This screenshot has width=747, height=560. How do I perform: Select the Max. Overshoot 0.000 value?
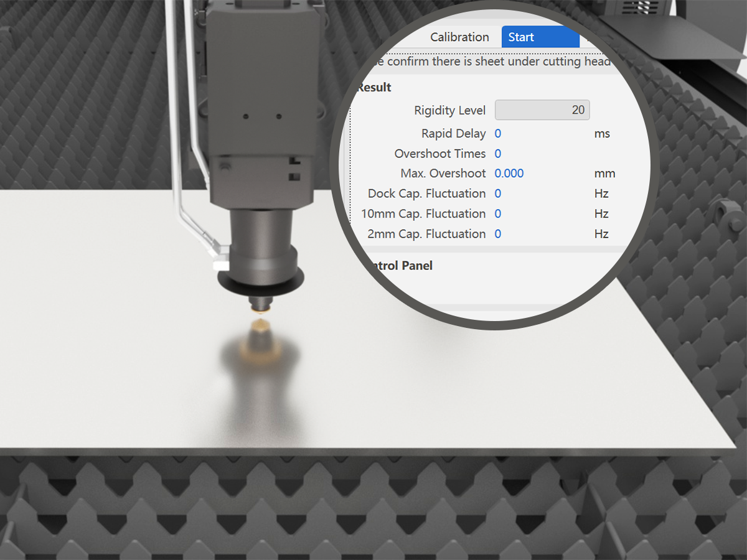[x=509, y=173]
